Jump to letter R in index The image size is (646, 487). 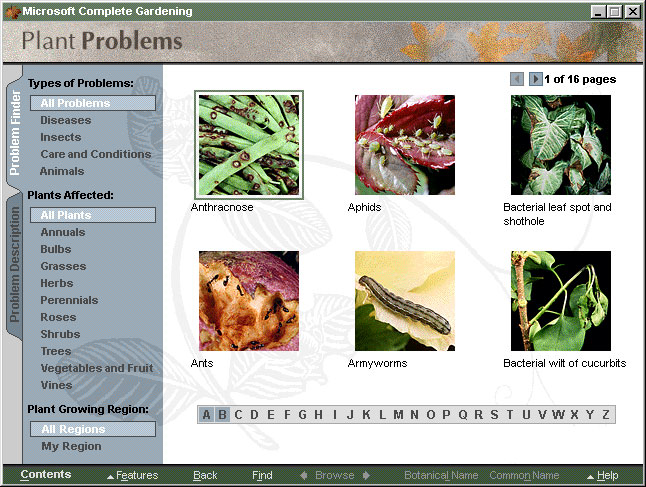(478, 414)
